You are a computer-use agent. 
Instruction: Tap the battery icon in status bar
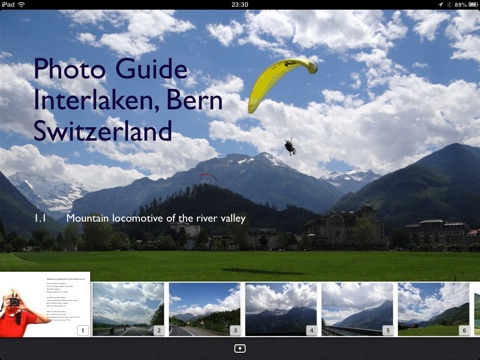pyautogui.click(x=473, y=5)
